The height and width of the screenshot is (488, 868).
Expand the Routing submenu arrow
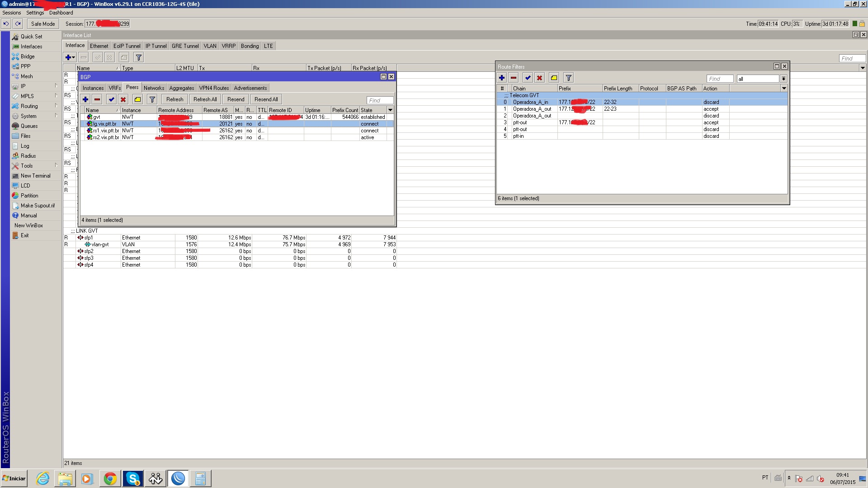[x=56, y=106]
